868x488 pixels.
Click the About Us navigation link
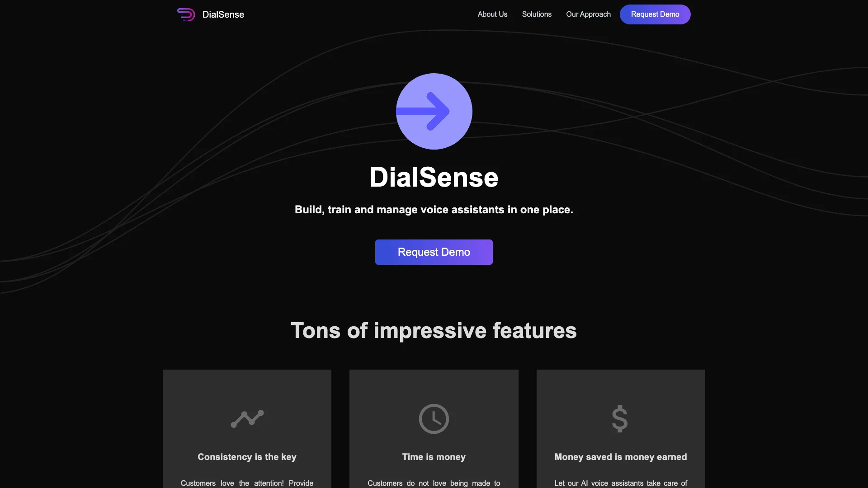click(492, 14)
